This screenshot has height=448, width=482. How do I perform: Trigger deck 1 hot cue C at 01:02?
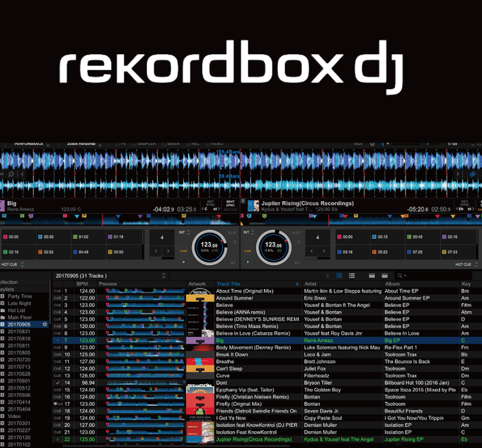[89, 237]
